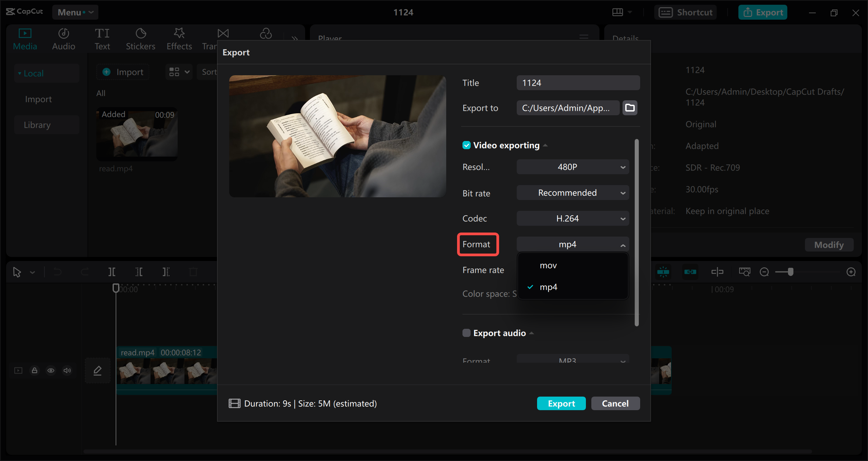Enable the Export audio checkbox

click(466, 333)
